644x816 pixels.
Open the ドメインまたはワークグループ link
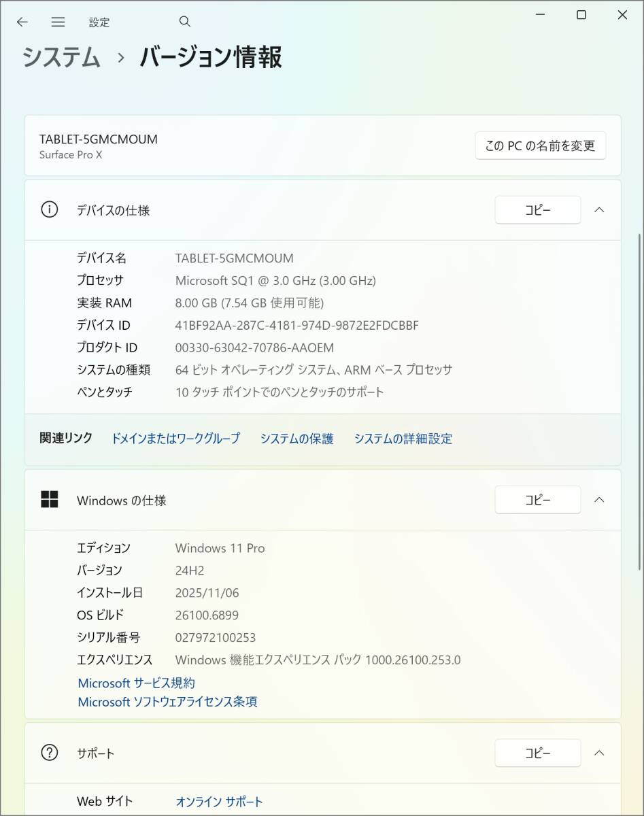175,439
